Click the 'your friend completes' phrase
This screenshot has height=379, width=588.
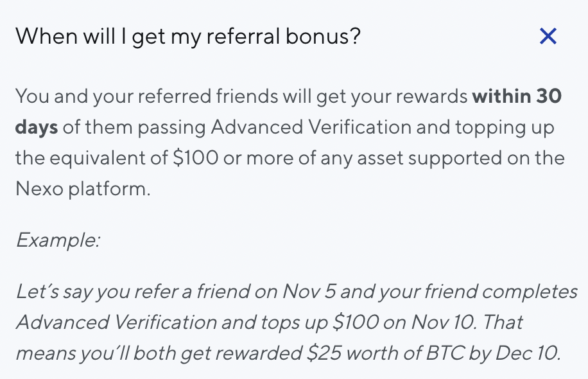pos(478,292)
